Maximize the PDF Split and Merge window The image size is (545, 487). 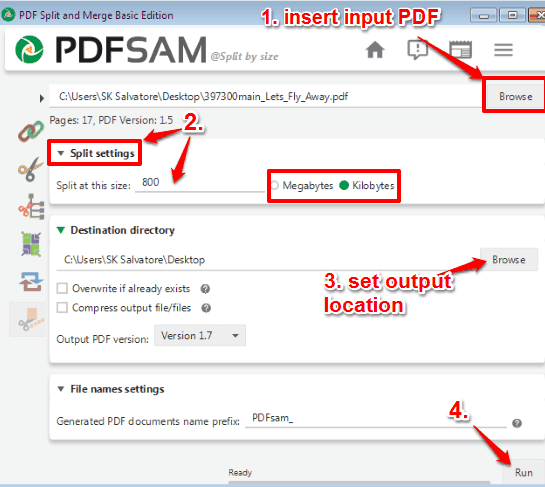512,15
